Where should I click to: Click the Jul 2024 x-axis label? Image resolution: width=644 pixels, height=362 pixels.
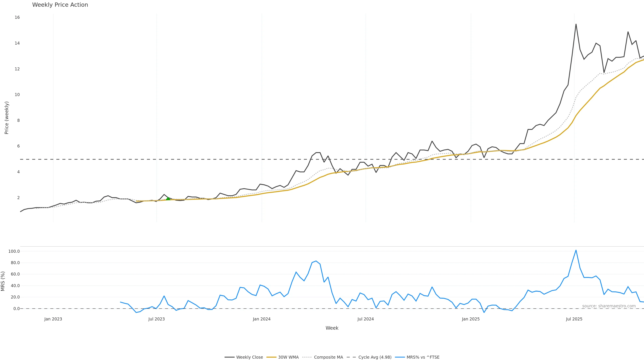pos(365,319)
